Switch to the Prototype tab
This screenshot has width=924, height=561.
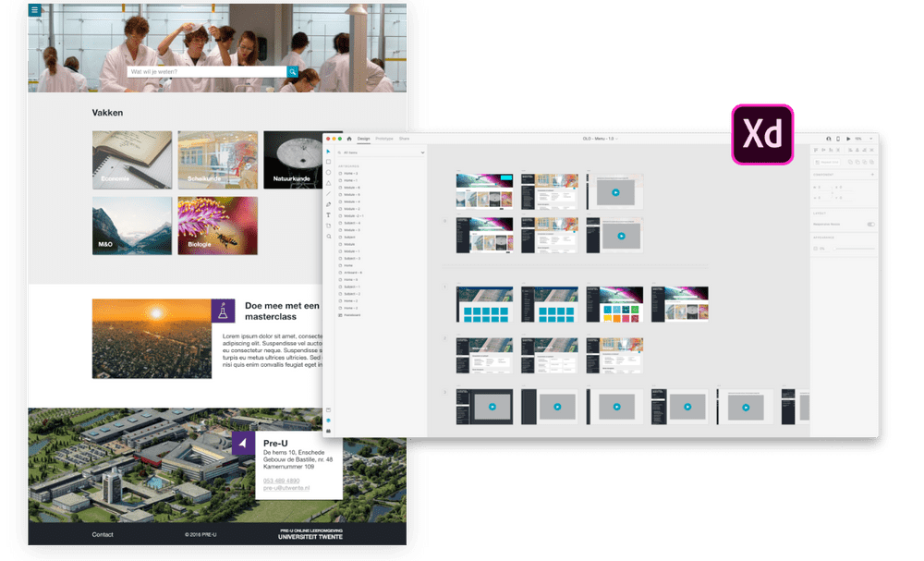tap(384, 139)
